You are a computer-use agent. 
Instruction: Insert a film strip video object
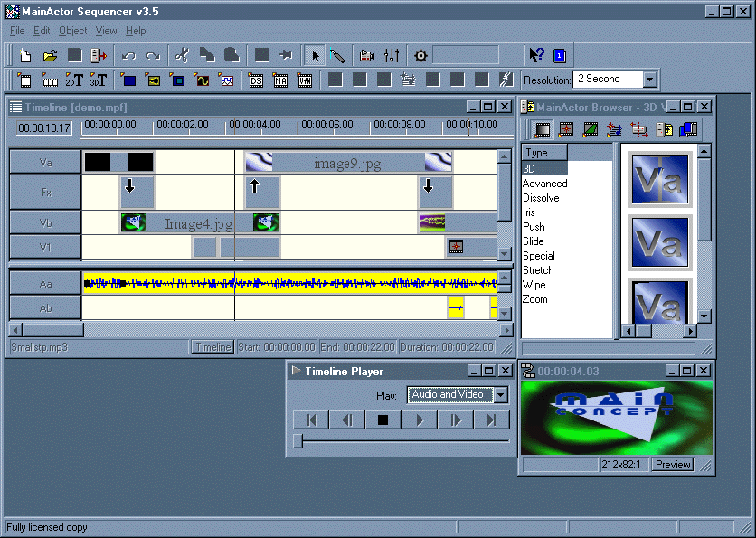click(50, 80)
